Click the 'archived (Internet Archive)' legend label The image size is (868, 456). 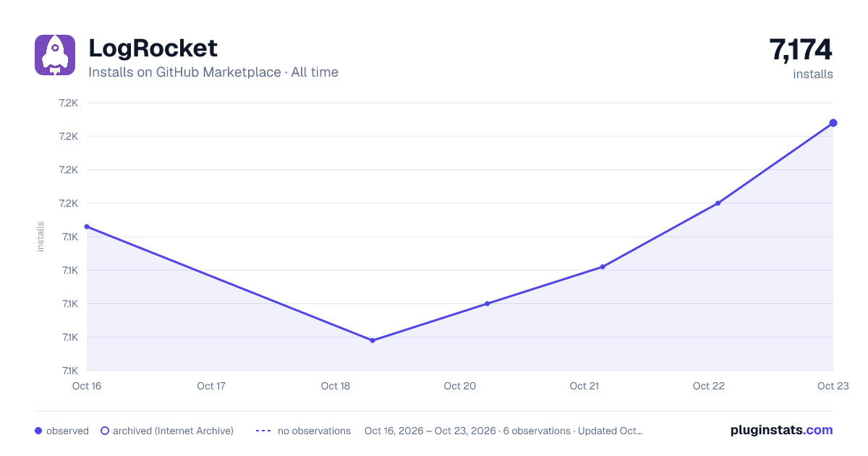click(173, 431)
